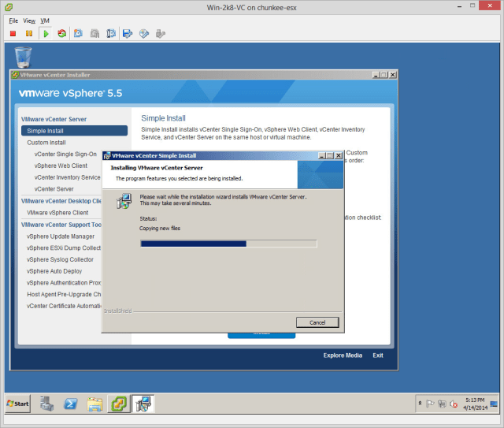504x428 pixels.
Task: Open Windows Explorer taskbar icon
Action: pos(94,404)
